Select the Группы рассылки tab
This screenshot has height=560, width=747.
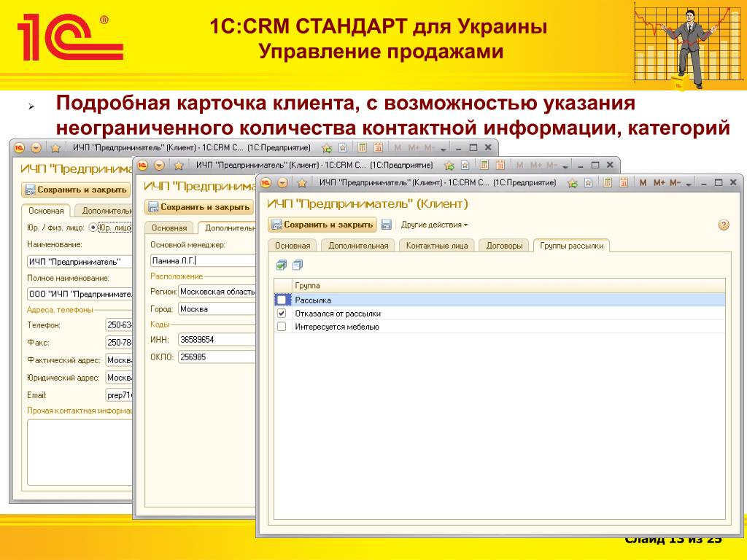point(572,246)
